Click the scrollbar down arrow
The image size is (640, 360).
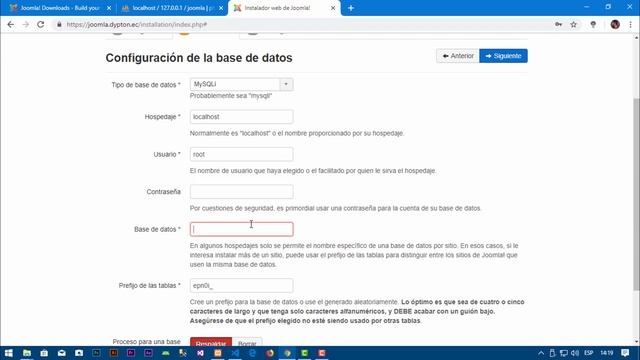tap(636, 342)
